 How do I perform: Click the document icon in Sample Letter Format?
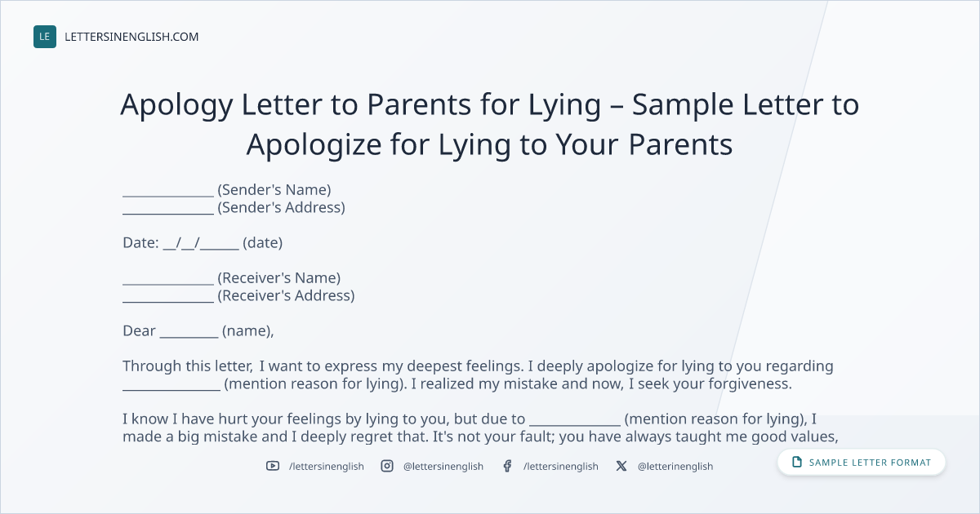(797, 463)
